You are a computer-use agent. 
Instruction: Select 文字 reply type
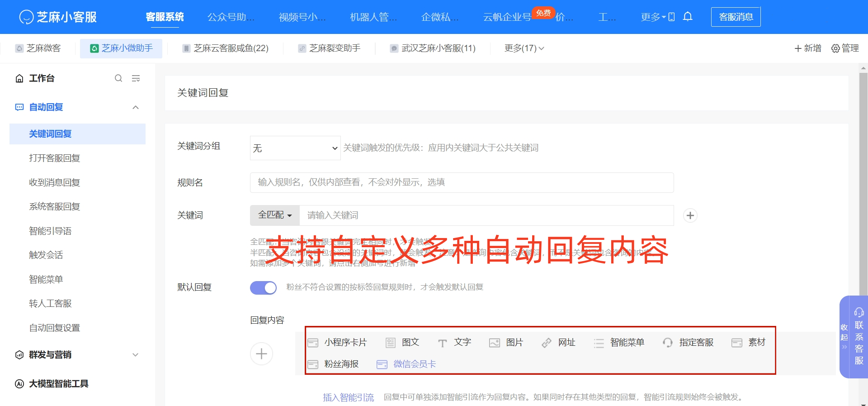pyautogui.click(x=454, y=343)
